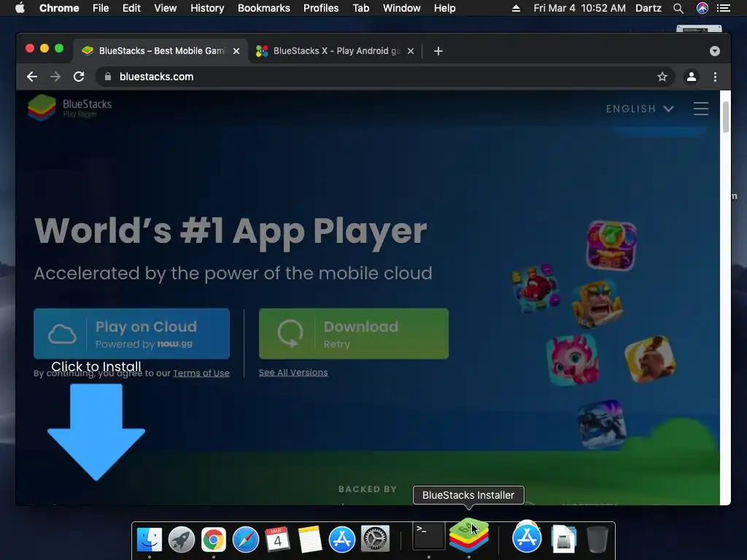Click the pink dragon game thumbnail
The width and height of the screenshot is (747, 560).
click(573, 359)
